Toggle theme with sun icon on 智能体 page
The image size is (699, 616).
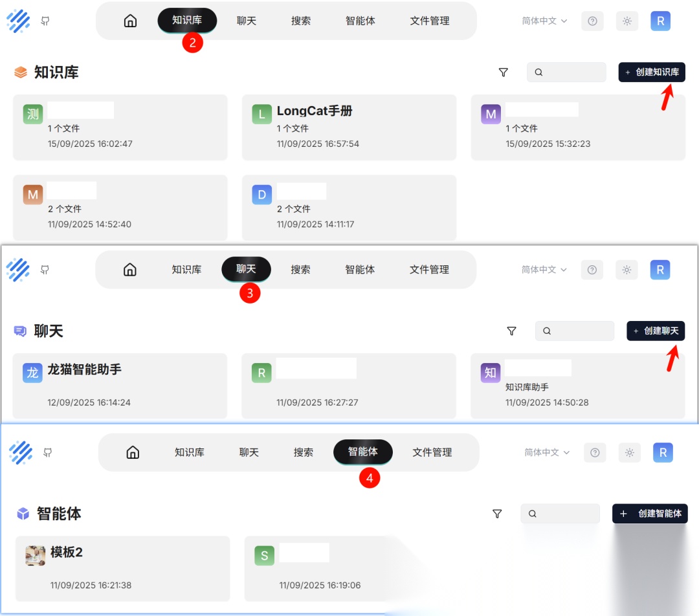(629, 452)
